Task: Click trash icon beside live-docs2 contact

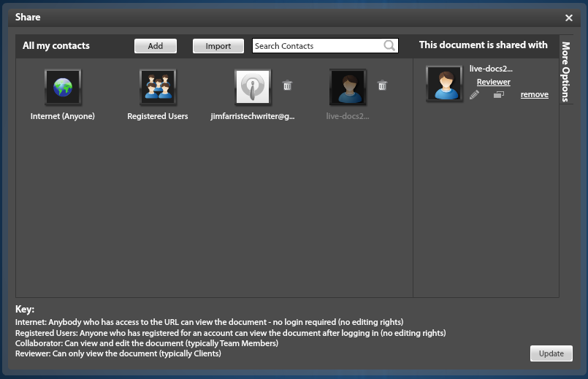Action: [x=382, y=85]
